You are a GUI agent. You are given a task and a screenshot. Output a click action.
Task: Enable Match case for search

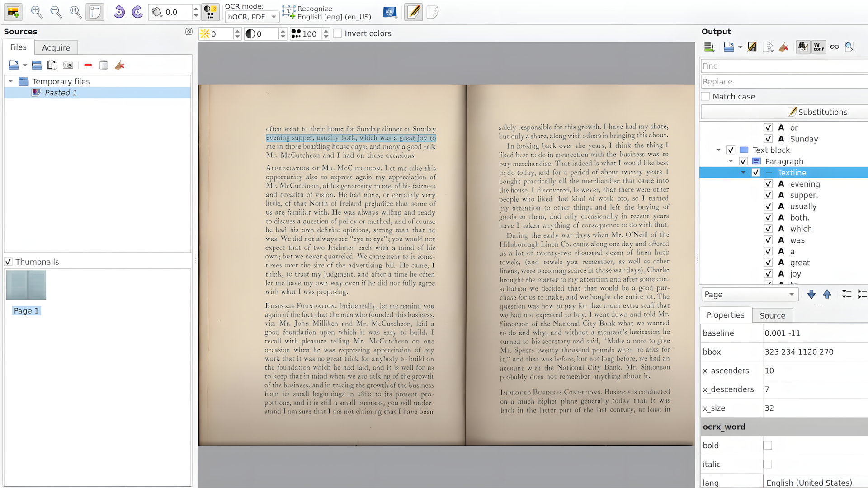point(705,96)
